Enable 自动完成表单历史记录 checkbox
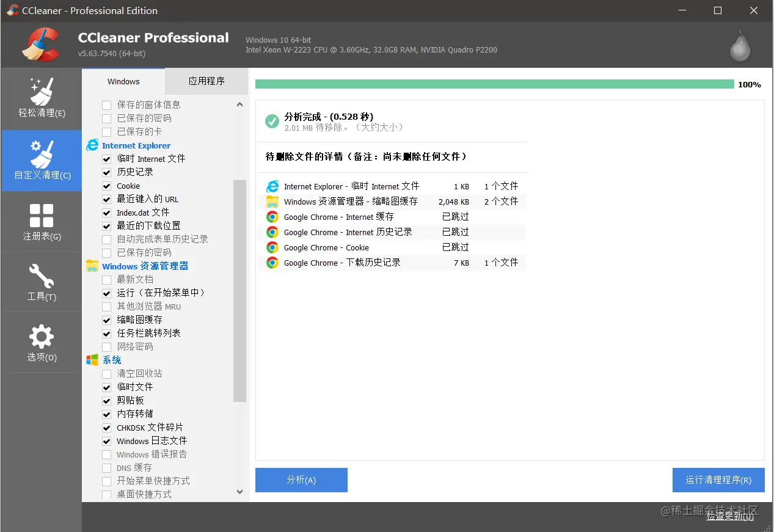This screenshot has width=774, height=532. [107, 239]
